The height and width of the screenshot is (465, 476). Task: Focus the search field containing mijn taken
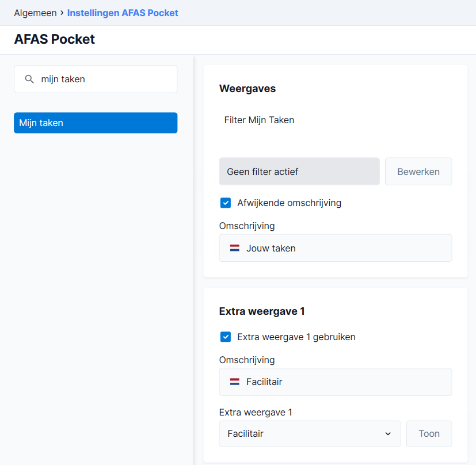click(x=96, y=79)
